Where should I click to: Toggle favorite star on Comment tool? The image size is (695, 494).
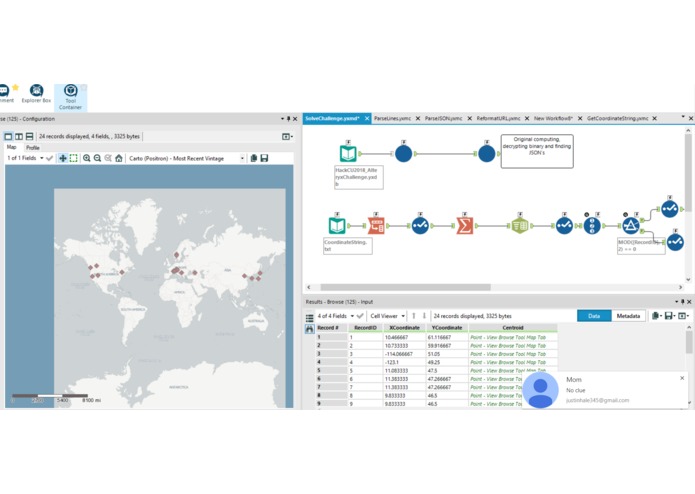tap(16, 87)
